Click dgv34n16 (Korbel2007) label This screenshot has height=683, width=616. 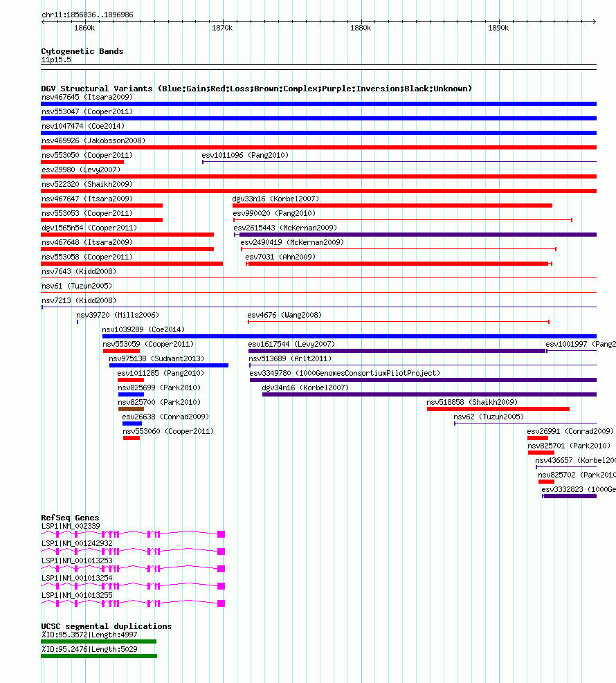[x=305, y=388]
